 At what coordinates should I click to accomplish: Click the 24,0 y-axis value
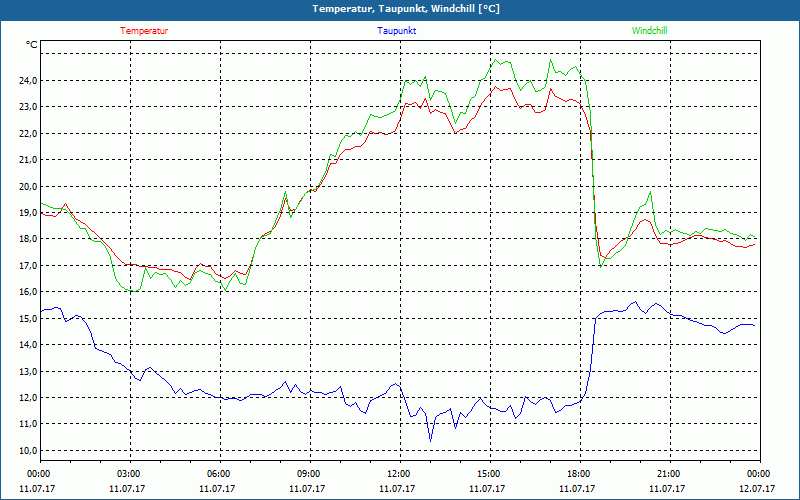point(28,81)
